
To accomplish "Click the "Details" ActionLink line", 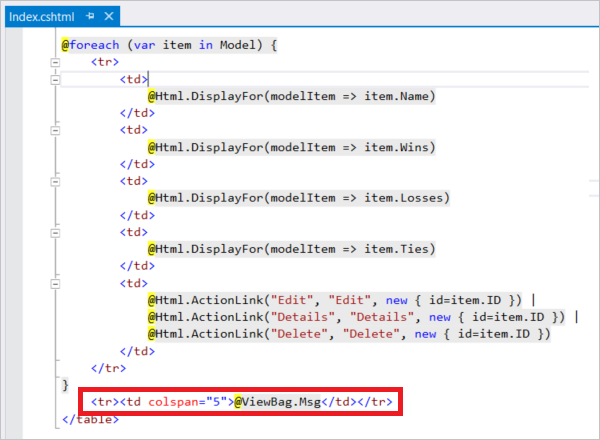I will (x=363, y=317).
